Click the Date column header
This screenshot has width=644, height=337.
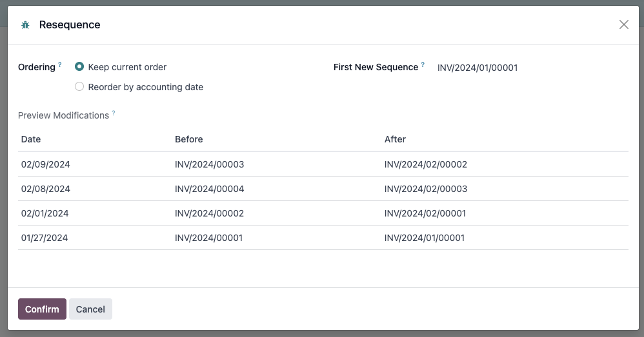coord(31,139)
